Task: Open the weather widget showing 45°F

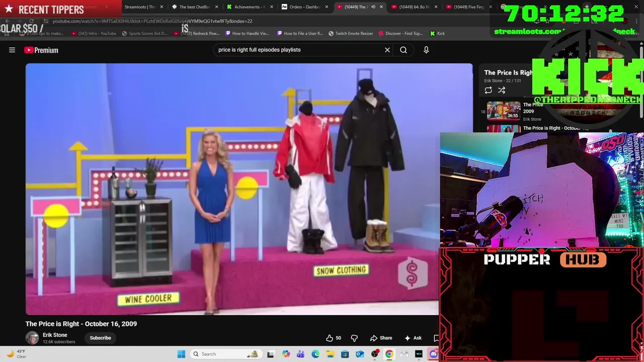Action: pyautogui.click(x=16, y=354)
